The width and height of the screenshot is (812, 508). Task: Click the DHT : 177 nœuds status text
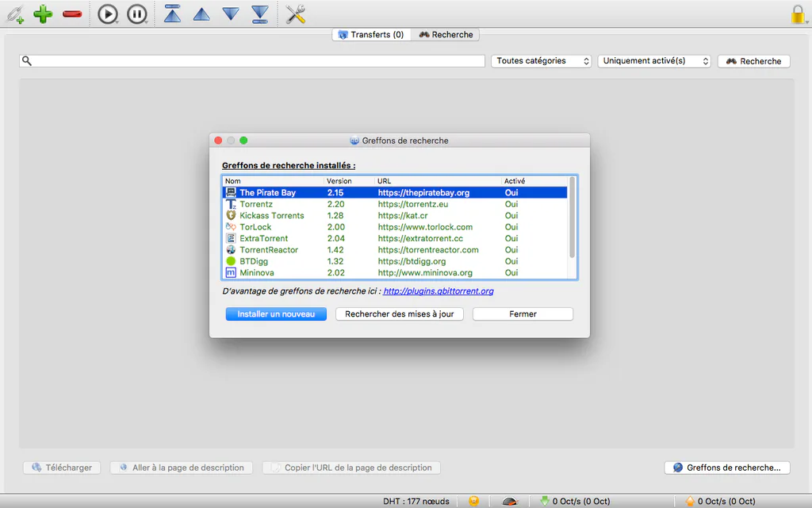416,502
